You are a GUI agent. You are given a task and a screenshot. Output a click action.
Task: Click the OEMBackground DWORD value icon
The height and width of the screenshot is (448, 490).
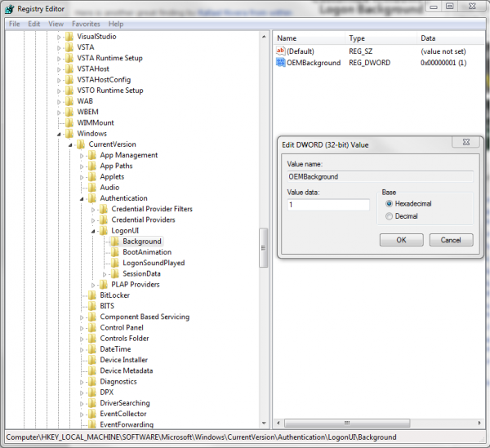[x=281, y=63]
